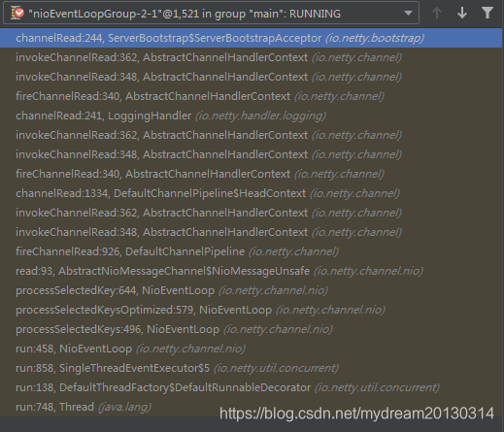This screenshot has width=504, height=432.
Task: Select frame processSelectedKey:644 NioEventLoop
Action: point(251,290)
